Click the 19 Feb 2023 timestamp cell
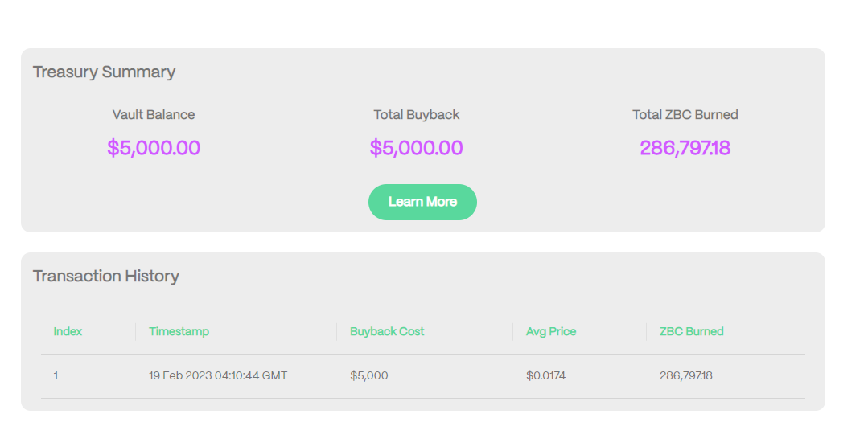Viewport: 868px width, 447px height. tap(218, 375)
